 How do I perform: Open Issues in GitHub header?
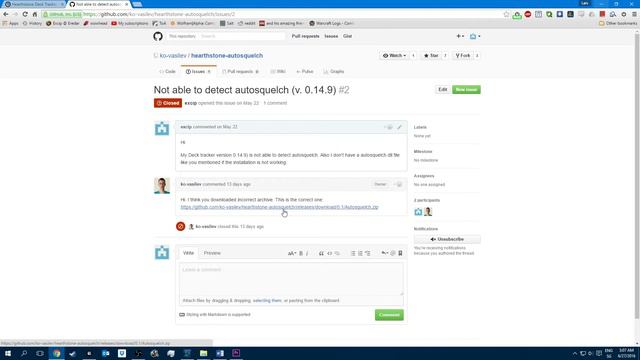pos(331,36)
